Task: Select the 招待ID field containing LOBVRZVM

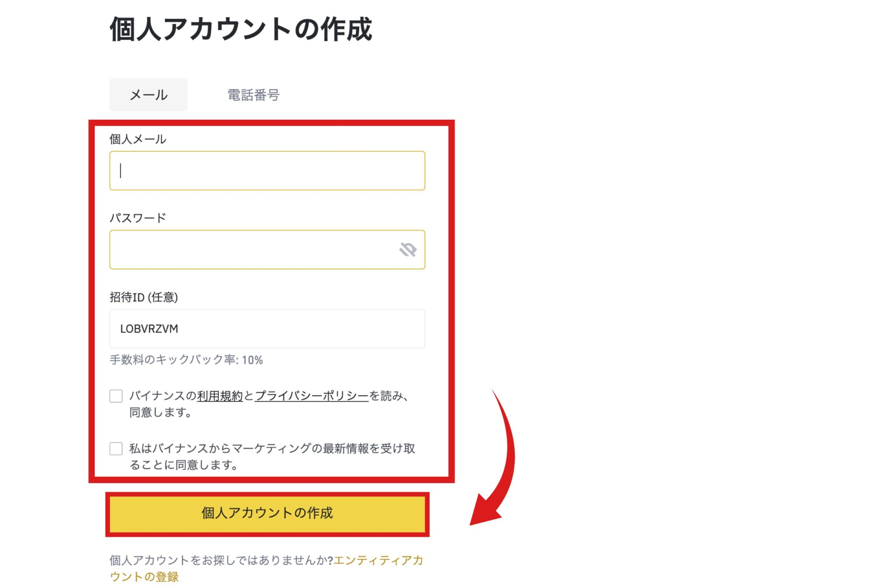Action: pos(267,328)
